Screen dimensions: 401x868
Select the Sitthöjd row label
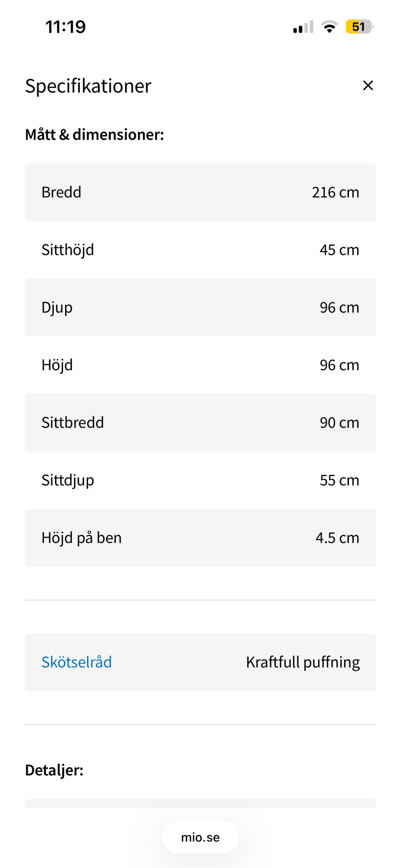(68, 250)
